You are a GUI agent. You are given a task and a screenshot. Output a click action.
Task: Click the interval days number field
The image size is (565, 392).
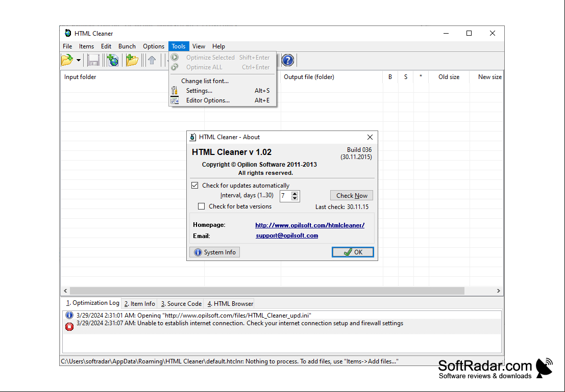pyautogui.click(x=286, y=196)
